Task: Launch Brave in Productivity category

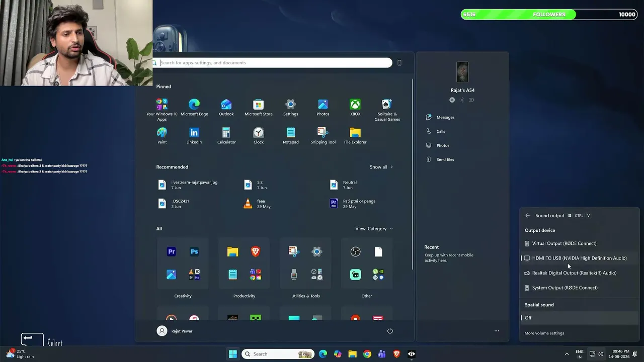Action: tap(256, 252)
